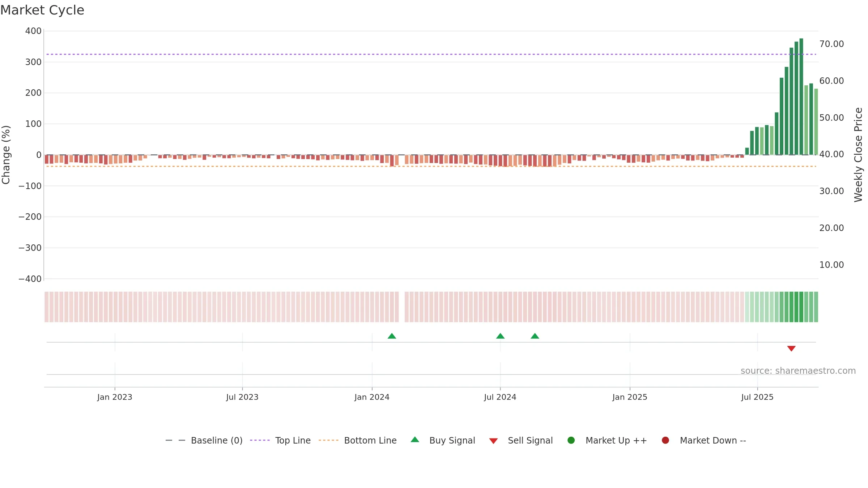Click the Jan 2023 axis label
Image resolution: width=868 pixels, height=488 pixels.
(x=115, y=397)
